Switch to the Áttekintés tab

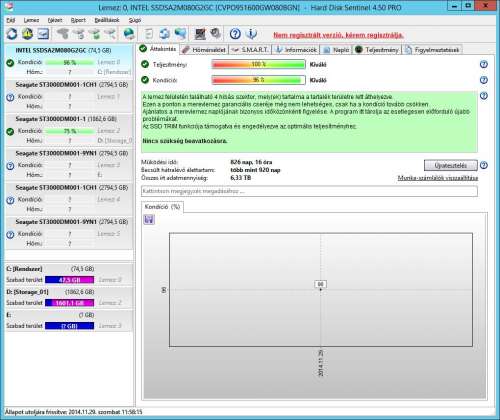pyautogui.click(x=158, y=49)
